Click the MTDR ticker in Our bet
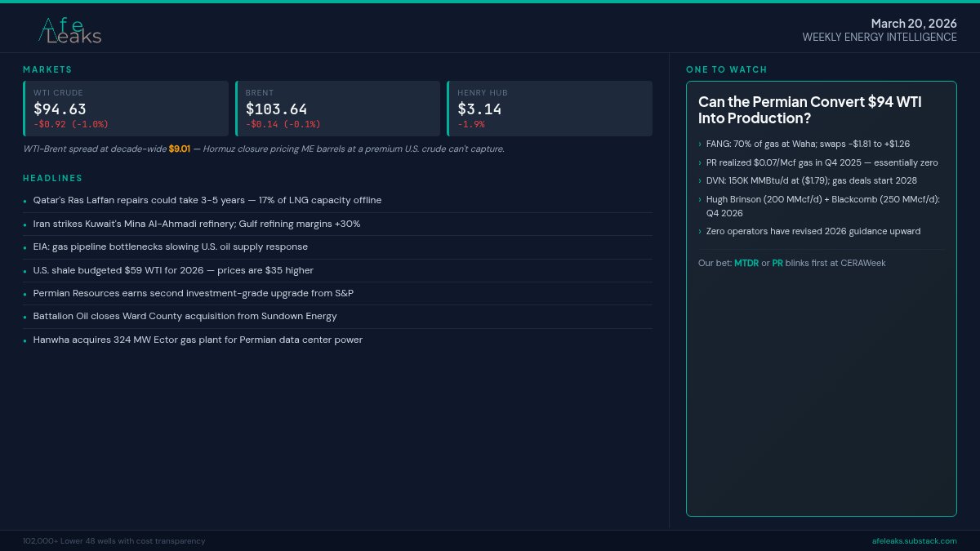Image resolution: width=980 pixels, height=551 pixels. point(746,263)
